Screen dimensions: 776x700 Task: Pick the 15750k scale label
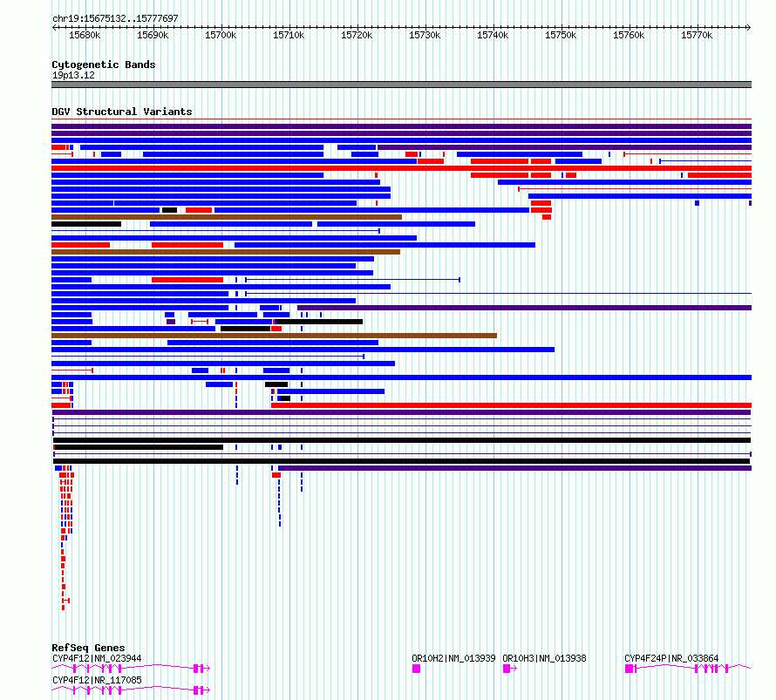click(561, 35)
